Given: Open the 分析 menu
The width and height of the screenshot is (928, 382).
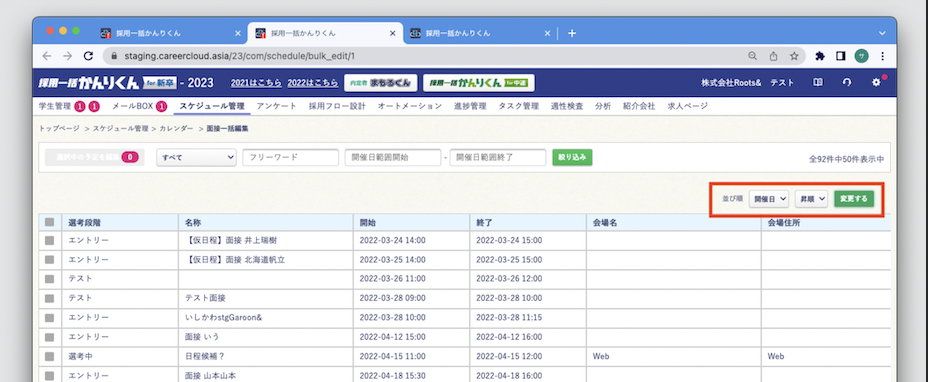Looking at the screenshot, I should 603,106.
